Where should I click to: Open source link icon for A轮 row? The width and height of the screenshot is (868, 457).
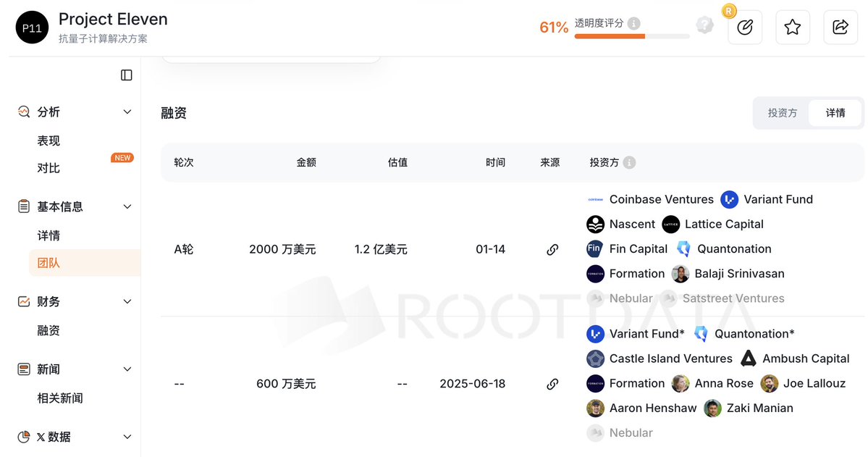point(552,249)
